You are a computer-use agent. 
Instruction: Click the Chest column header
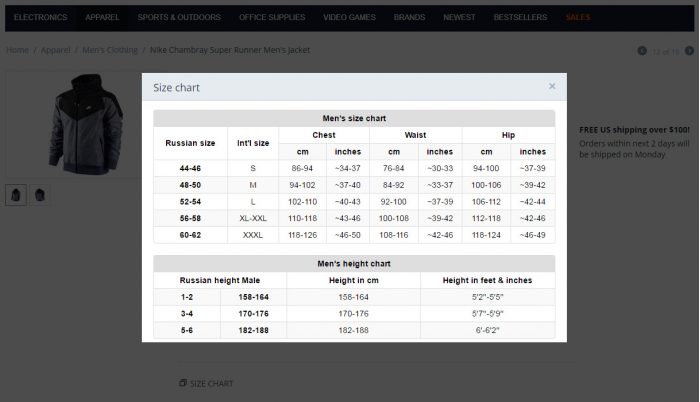pyautogui.click(x=324, y=135)
